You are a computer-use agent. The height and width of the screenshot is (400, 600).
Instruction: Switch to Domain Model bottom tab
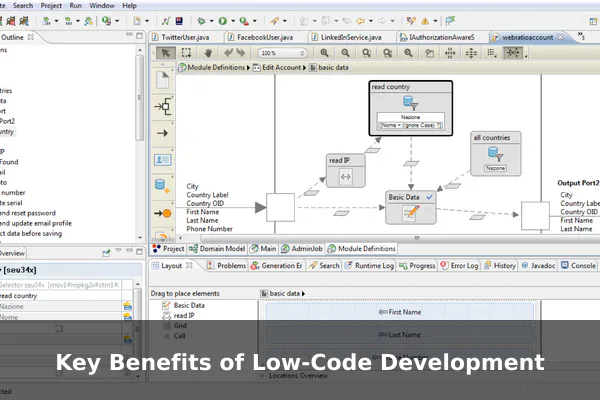217,249
